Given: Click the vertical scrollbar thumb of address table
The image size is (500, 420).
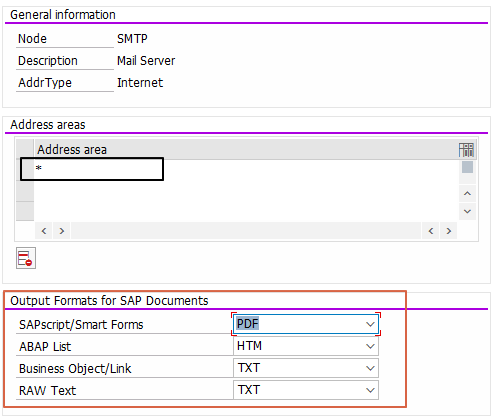Looking at the screenshot, I should tap(467, 167).
